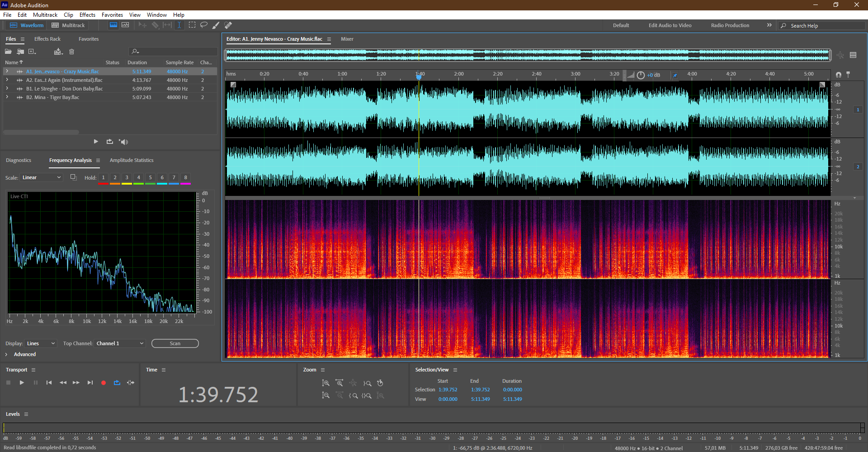
Task: Open File folder icon in Files panel
Action: (x=8, y=52)
